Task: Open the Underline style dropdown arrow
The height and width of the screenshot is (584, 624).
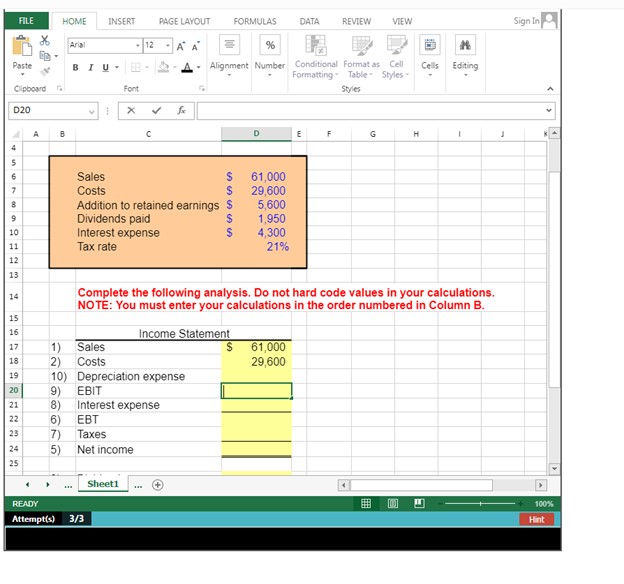Action: point(117,68)
